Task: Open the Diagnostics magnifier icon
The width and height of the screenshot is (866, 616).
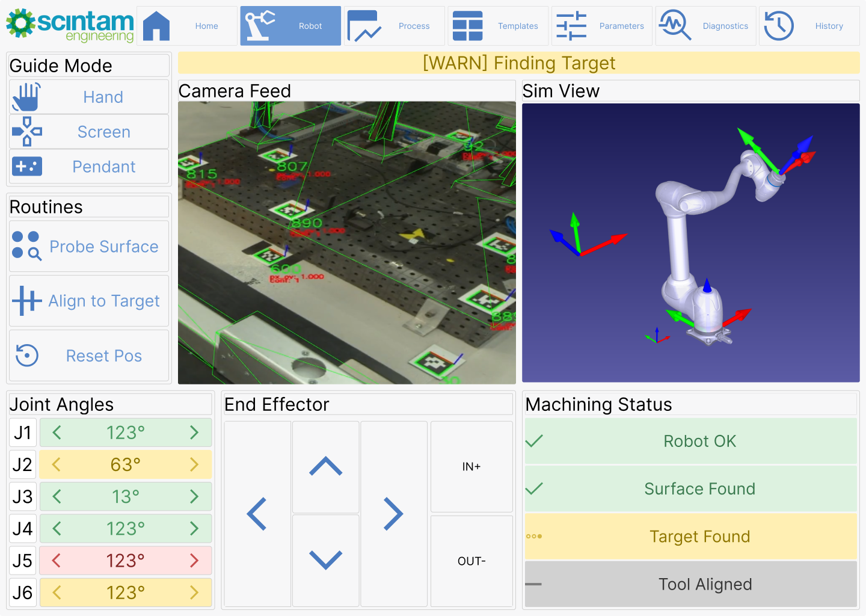Action: click(675, 26)
